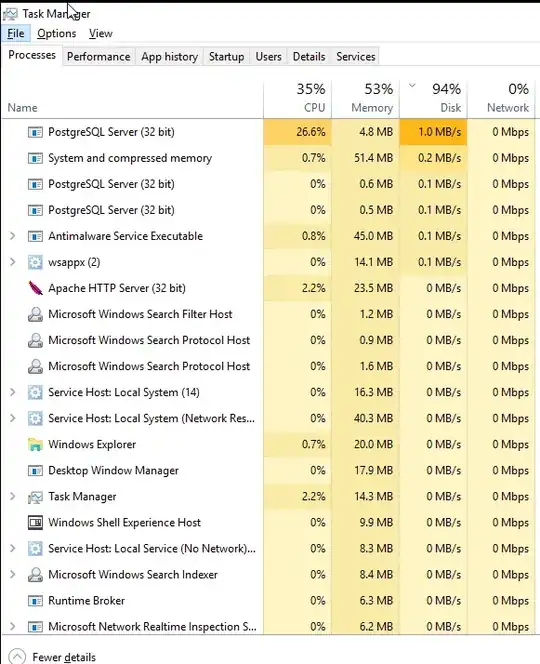Viewport: 540px width, 664px height.
Task: Sort by the Network column header
Action: click(501, 100)
